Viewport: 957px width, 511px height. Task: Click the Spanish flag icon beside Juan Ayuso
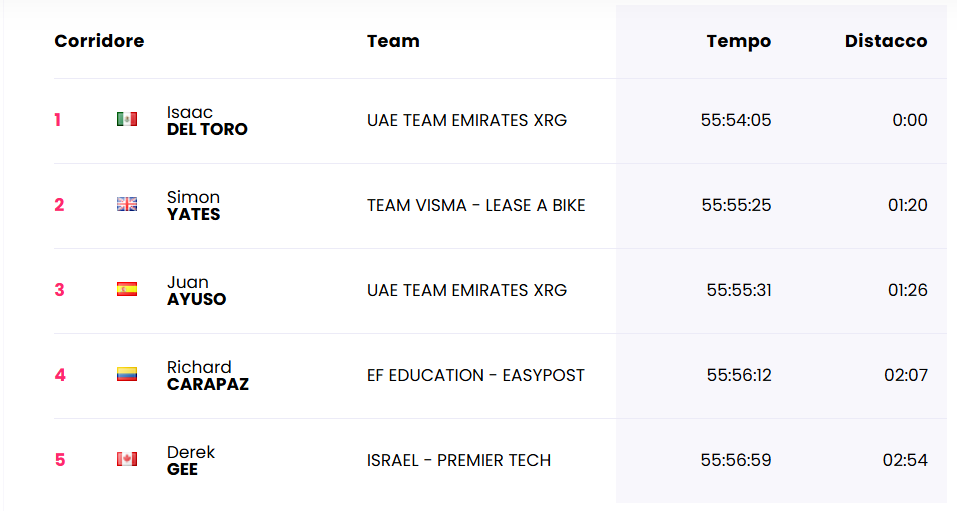[127, 289]
